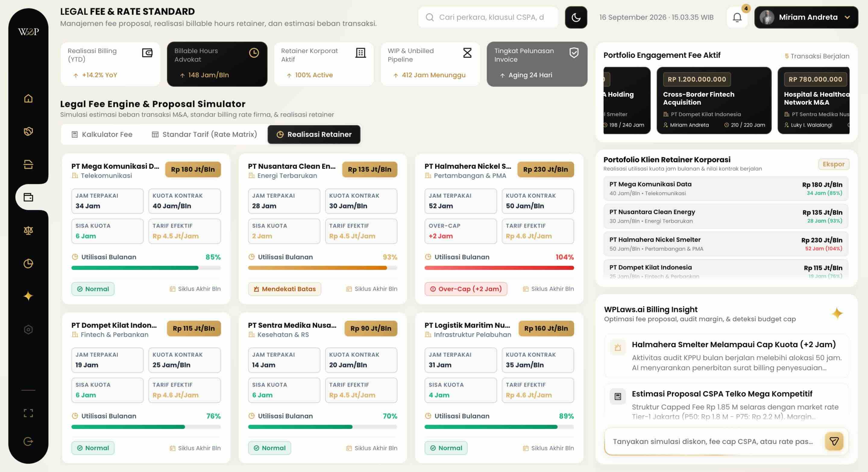Click Mendekati Batas status badge
Viewport: 868px width, 472px height.
[285, 289]
